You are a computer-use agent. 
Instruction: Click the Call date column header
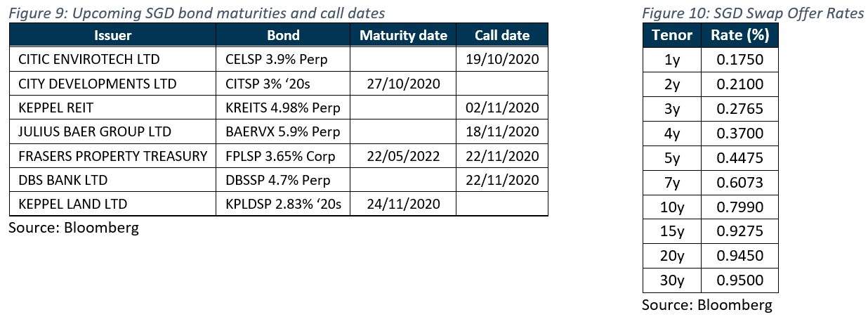pyautogui.click(x=501, y=35)
